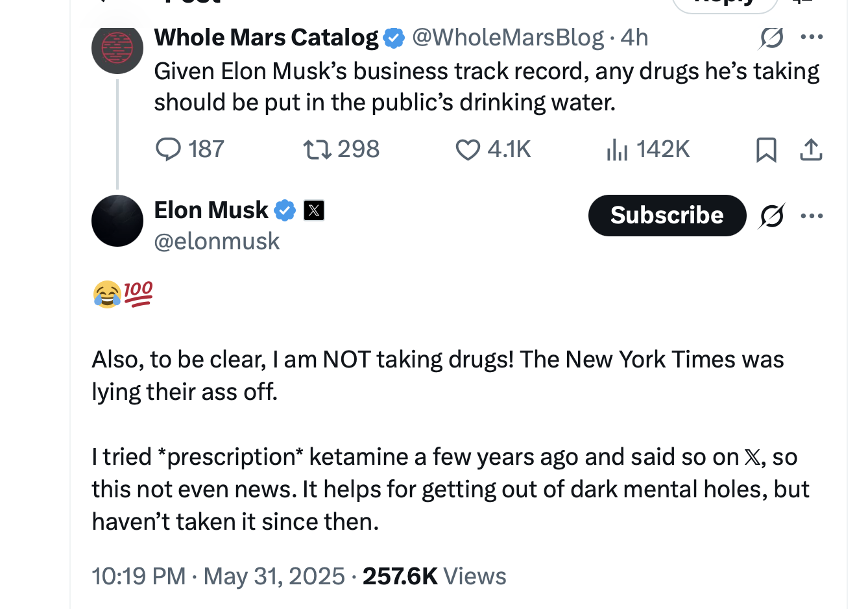The height and width of the screenshot is (609, 868).
Task: Open more options for Whole Mars Catalog post
Action: click(812, 37)
